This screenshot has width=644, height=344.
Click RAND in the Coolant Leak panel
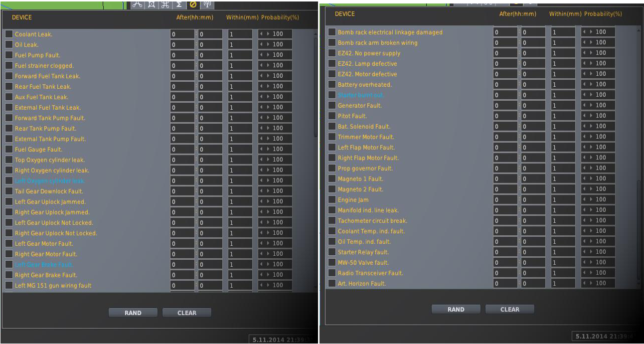pyautogui.click(x=133, y=313)
